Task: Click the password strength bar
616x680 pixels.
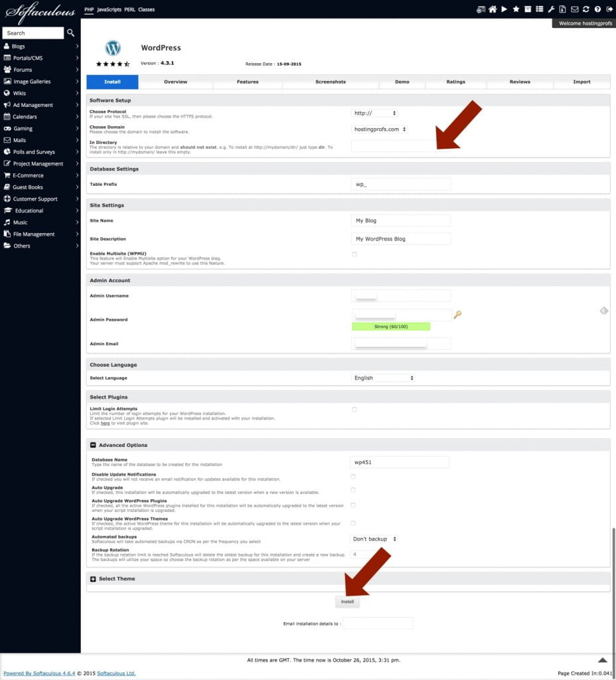Action: tap(391, 327)
